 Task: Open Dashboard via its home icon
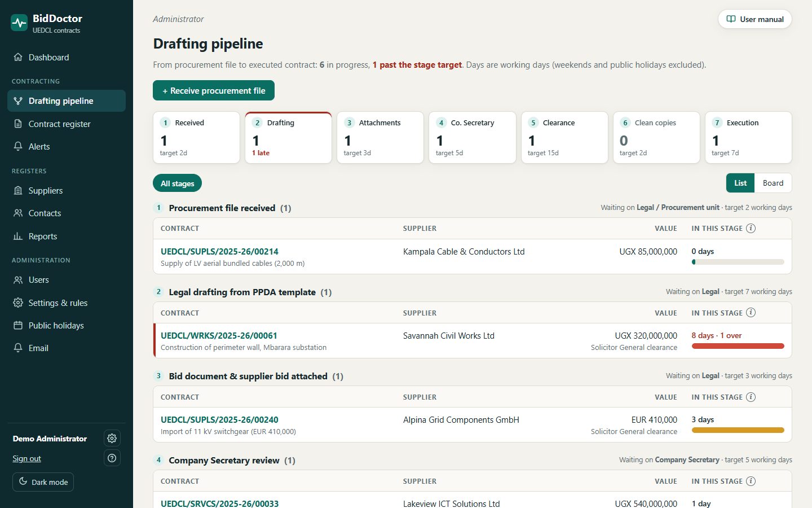(x=18, y=57)
